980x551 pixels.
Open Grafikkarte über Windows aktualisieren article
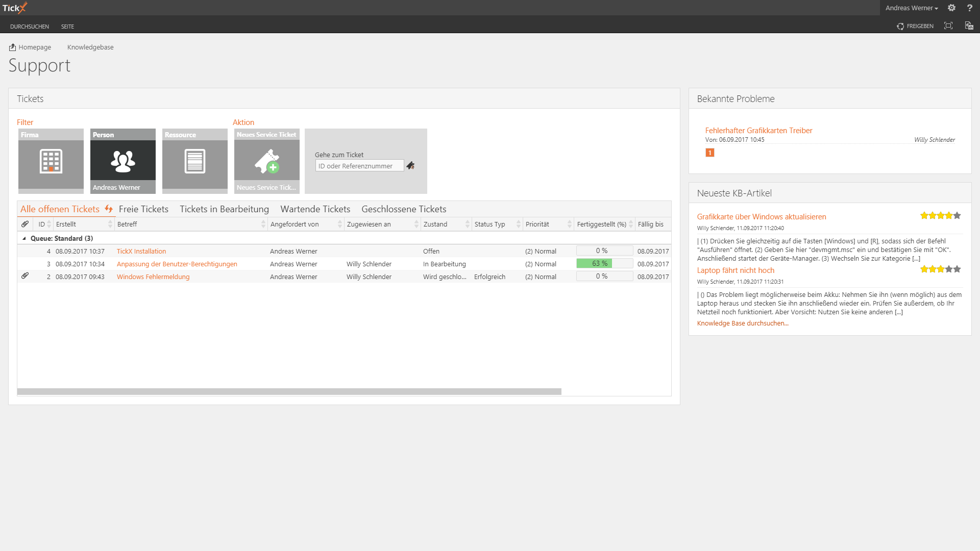[x=762, y=217]
